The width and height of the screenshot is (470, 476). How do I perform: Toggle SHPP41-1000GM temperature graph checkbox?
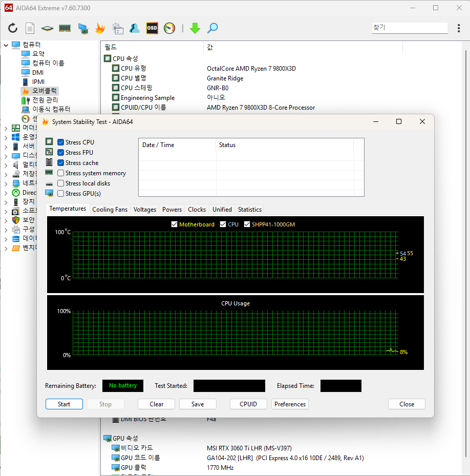coord(247,224)
